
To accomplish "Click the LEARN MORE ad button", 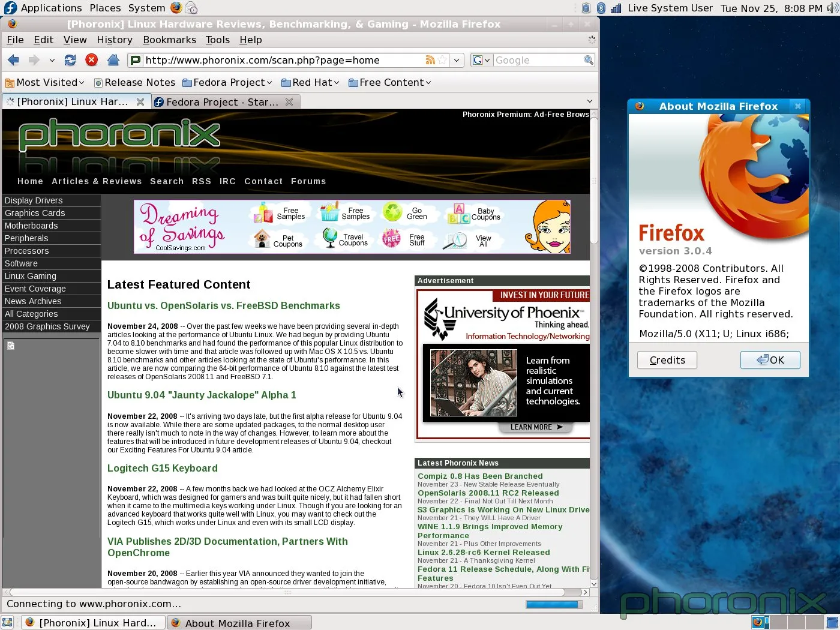I will click(x=536, y=427).
